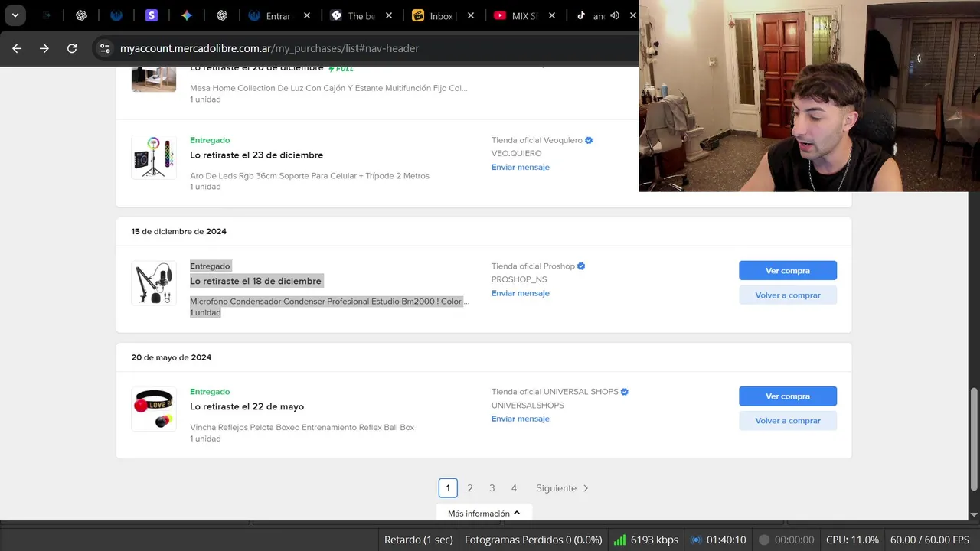This screenshot has height=551, width=980.
Task: Close the YouTube MIX tab
Action: tap(552, 15)
